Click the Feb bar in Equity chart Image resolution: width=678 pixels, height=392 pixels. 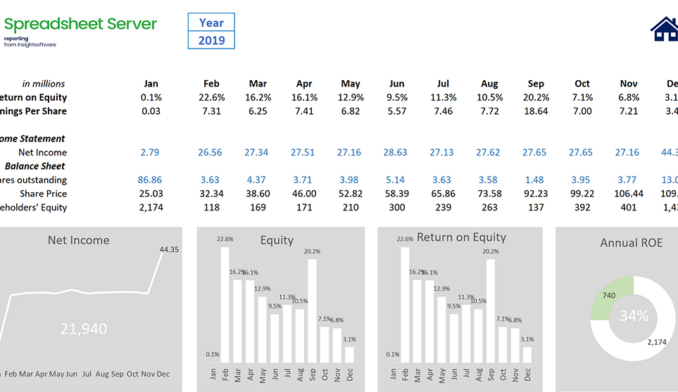(x=225, y=305)
